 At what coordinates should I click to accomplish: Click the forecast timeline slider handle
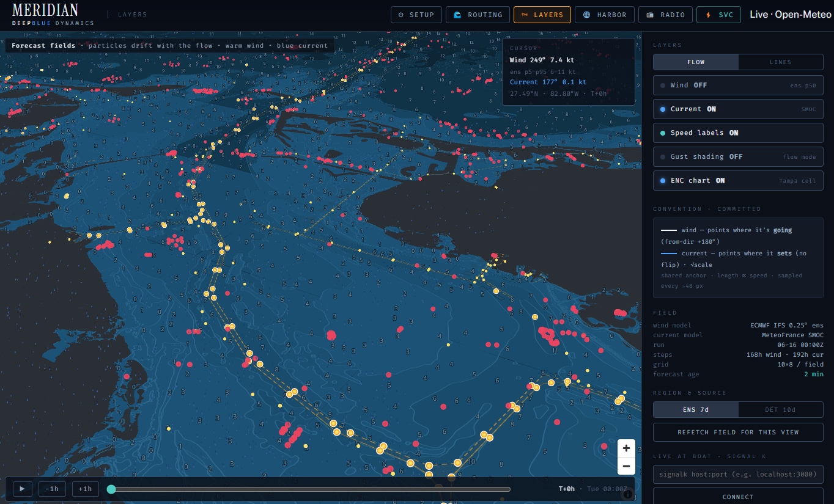click(x=111, y=489)
